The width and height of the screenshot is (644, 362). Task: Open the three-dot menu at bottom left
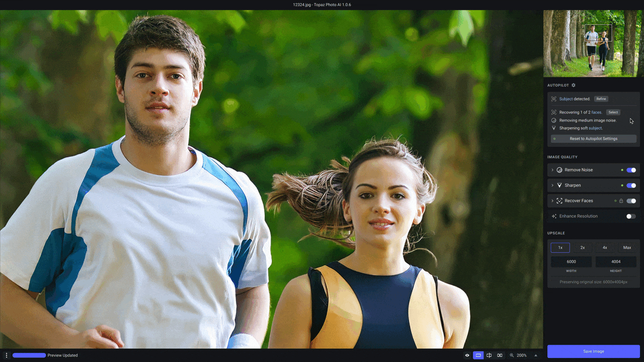click(x=7, y=355)
